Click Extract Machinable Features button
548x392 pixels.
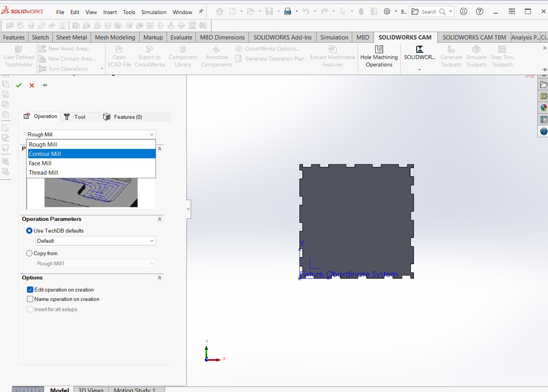pos(333,57)
